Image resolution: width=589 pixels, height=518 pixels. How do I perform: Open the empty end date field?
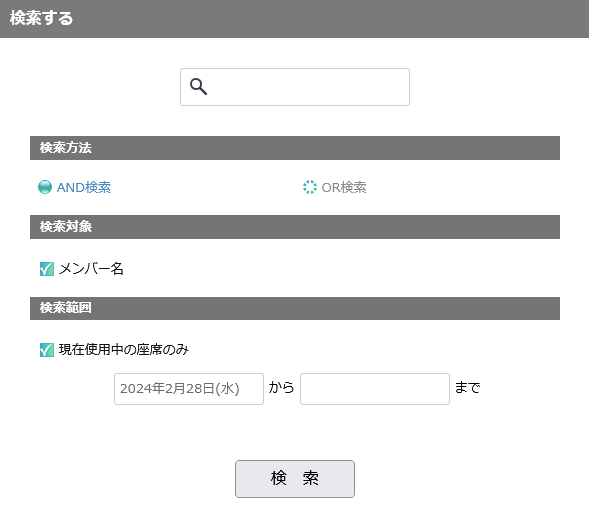coord(375,389)
